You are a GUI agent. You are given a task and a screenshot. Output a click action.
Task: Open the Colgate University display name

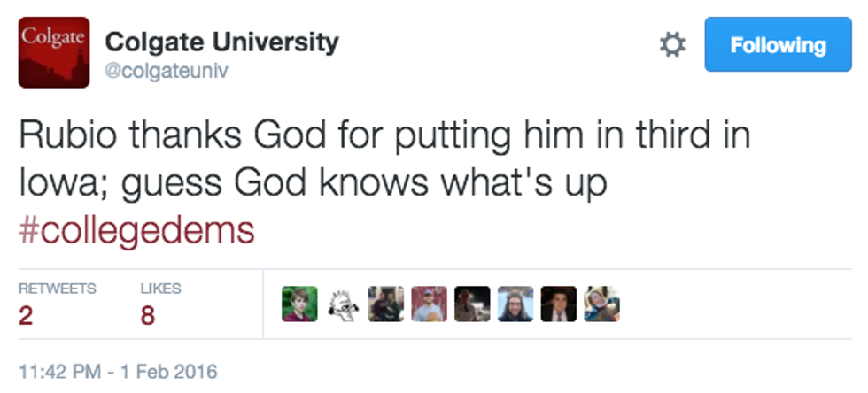point(221,41)
